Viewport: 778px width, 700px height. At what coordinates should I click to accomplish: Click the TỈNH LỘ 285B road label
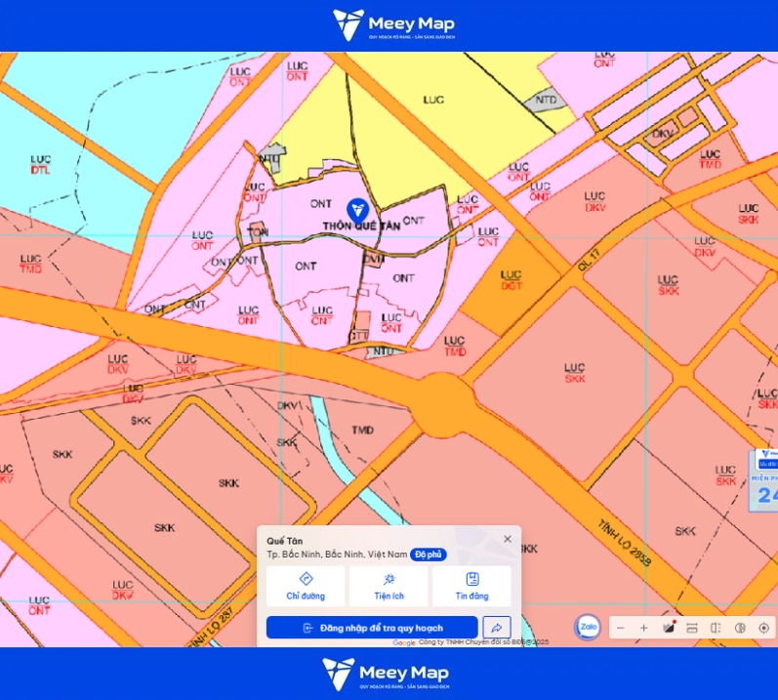coord(624,543)
